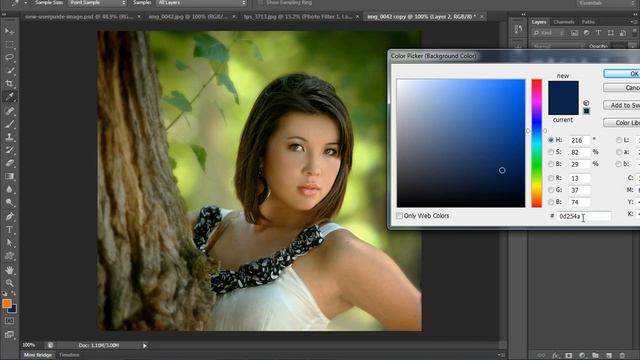Select the S saturation radio button
640x360 pixels.
551,152
